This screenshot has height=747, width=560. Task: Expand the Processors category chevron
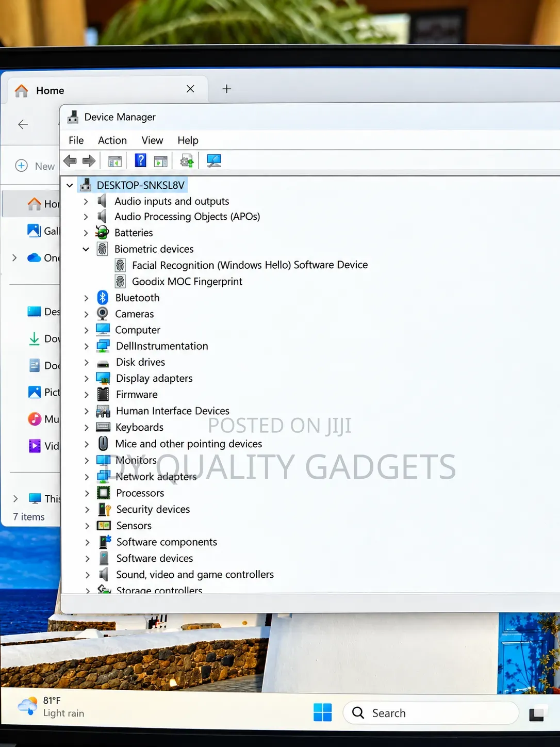(x=87, y=494)
